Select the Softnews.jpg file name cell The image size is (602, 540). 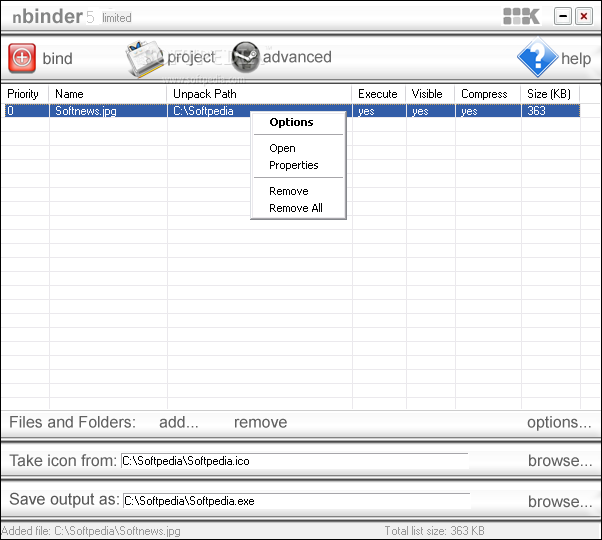(108, 111)
